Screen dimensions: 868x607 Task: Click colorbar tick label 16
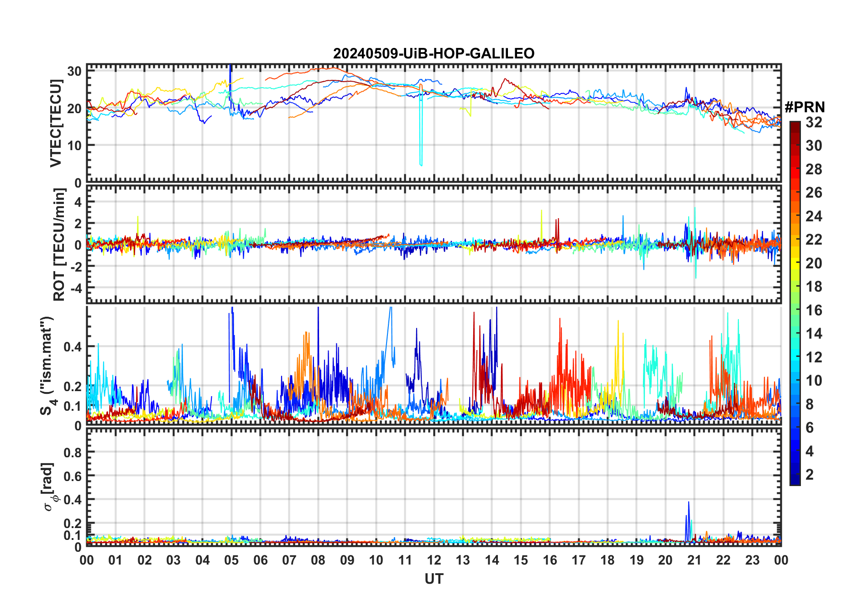pyautogui.click(x=814, y=310)
